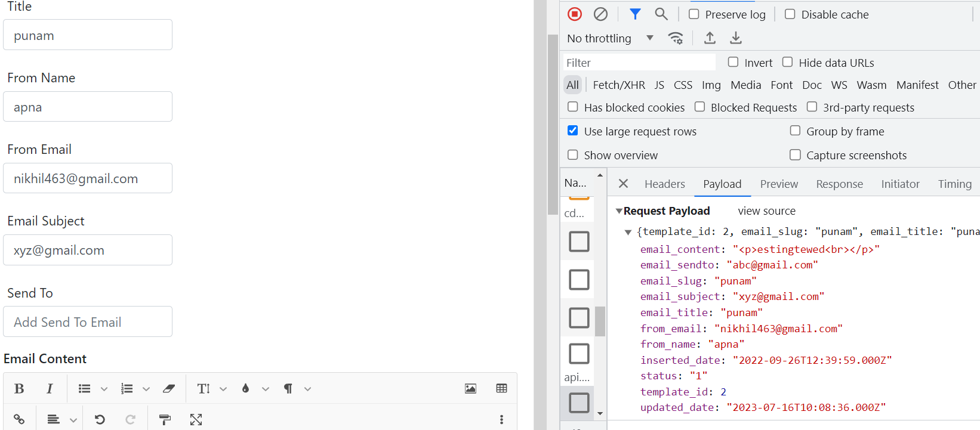The image size is (980, 430).
Task: Apply bold formatting in editor
Action: point(19,389)
